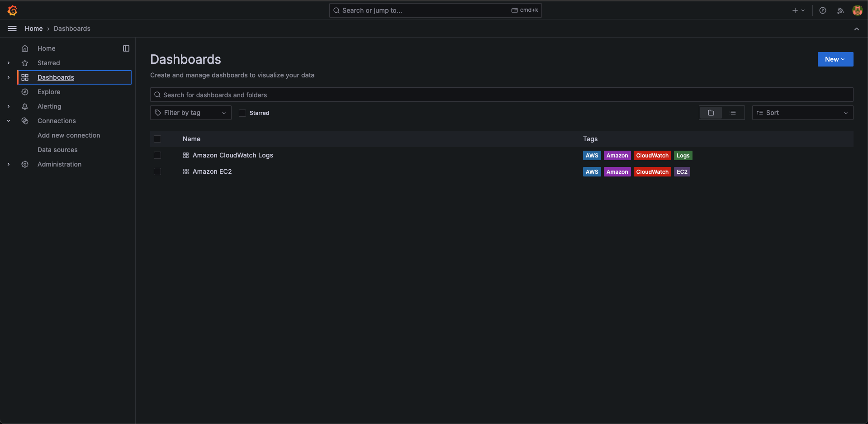The width and height of the screenshot is (868, 424).
Task: Click the Name column header
Action: (x=191, y=139)
